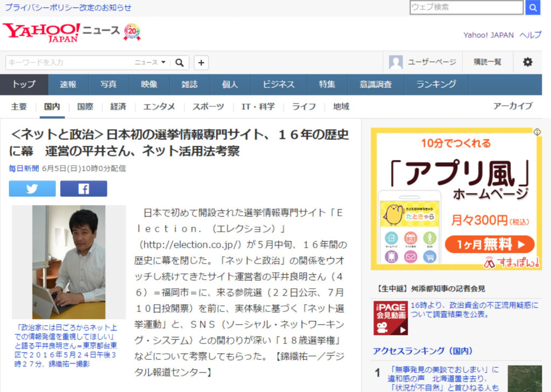Image resolution: width=551 pixels, height=392 pixels.
Task: Click the 毎日新聞 source link
Action: [24, 168]
